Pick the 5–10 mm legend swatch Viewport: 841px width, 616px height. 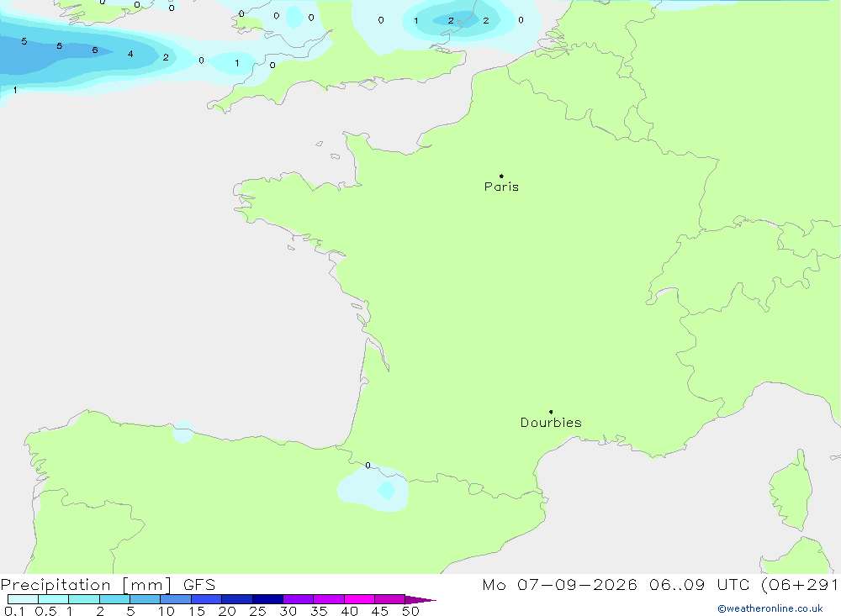point(145,599)
